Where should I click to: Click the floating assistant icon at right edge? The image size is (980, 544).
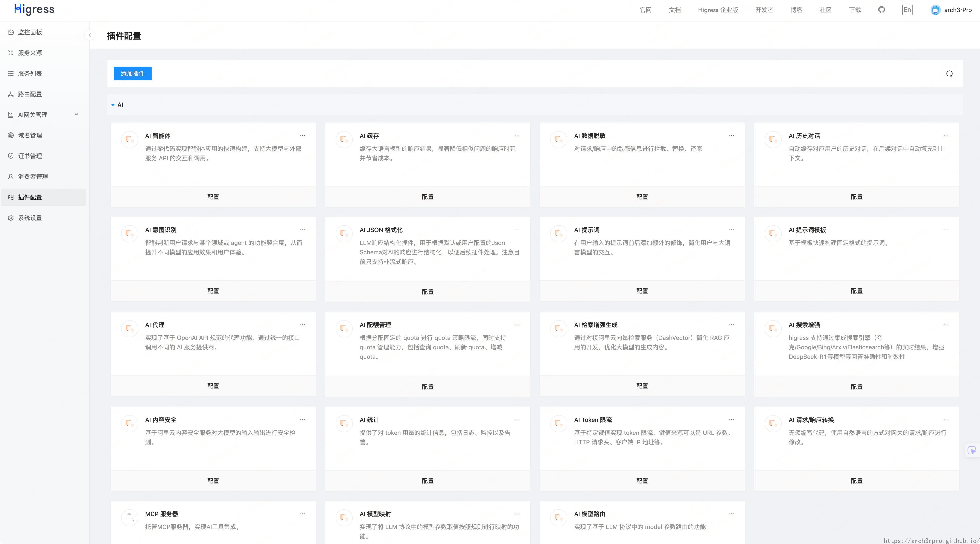[x=971, y=450]
